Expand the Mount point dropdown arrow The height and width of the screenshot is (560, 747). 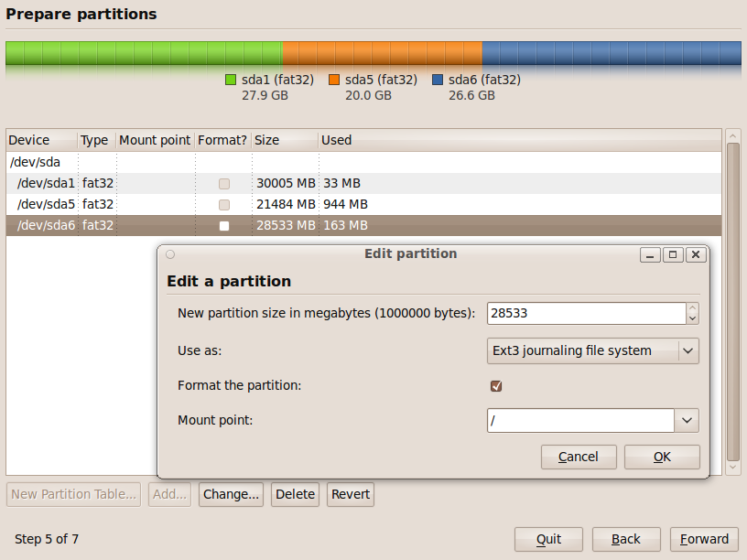pos(687,421)
